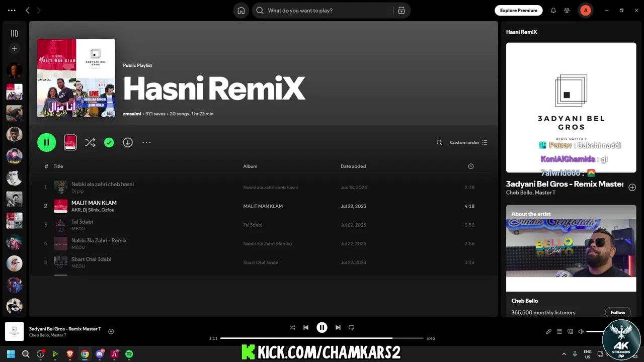Open the MALIT MAN KLAM album link
The image size is (644, 362).
[x=263, y=206]
